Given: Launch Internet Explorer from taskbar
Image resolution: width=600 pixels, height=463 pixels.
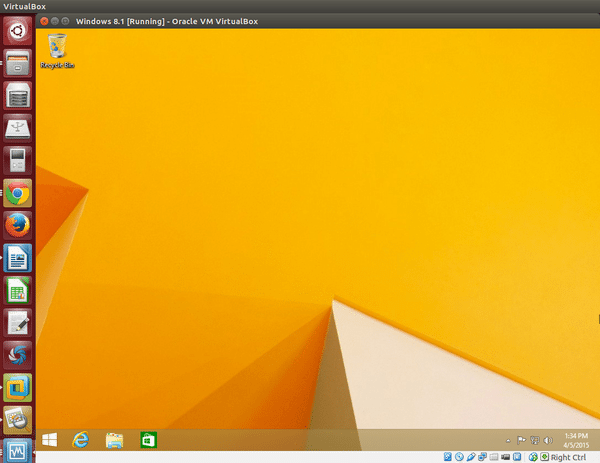Looking at the screenshot, I should [81, 440].
